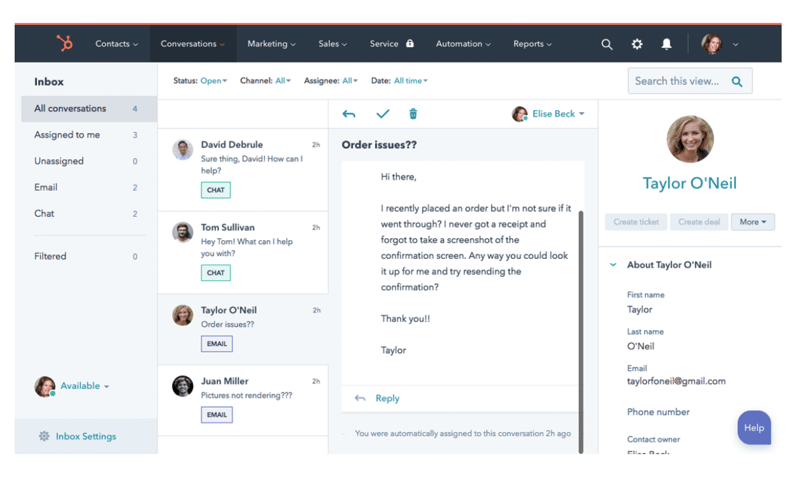Image resolution: width=795 pixels, height=477 pixels.
Task: Click the First name value Taylor
Action: click(x=639, y=310)
